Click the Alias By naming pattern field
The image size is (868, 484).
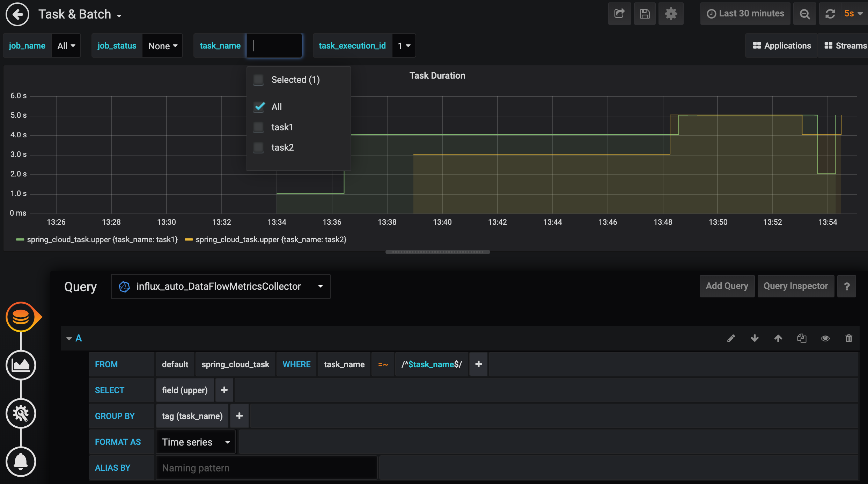pos(266,468)
